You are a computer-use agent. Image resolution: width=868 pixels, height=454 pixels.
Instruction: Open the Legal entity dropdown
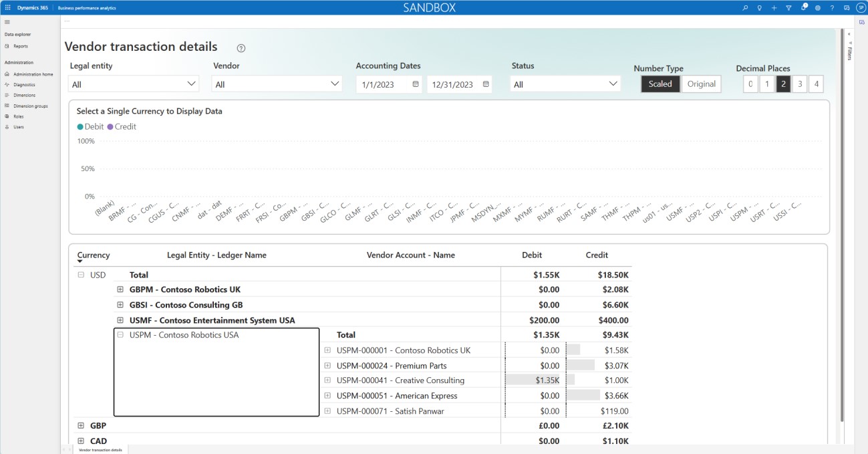[134, 84]
